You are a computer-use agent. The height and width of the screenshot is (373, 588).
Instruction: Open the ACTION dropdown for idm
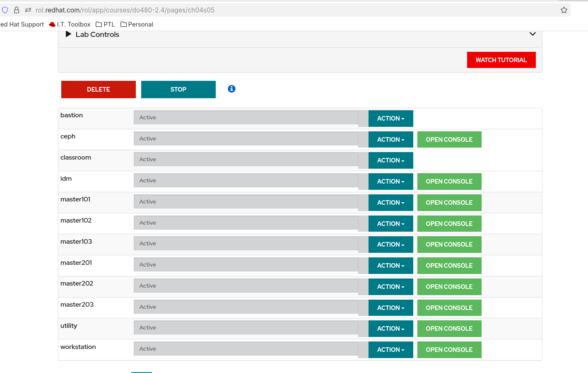pyautogui.click(x=390, y=182)
